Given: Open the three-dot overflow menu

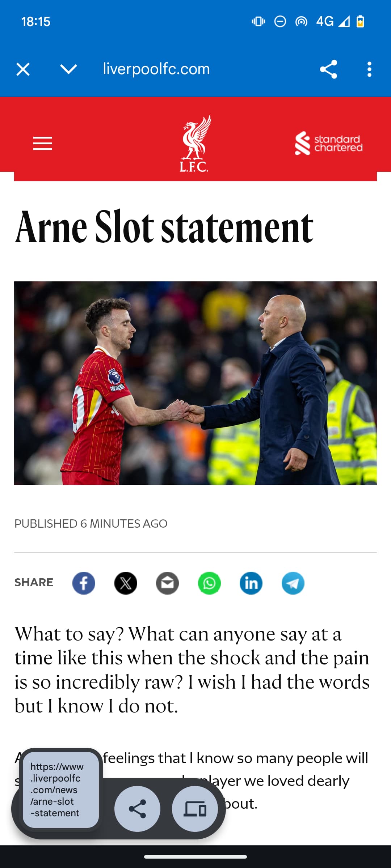Looking at the screenshot, I should click(369, 69).
